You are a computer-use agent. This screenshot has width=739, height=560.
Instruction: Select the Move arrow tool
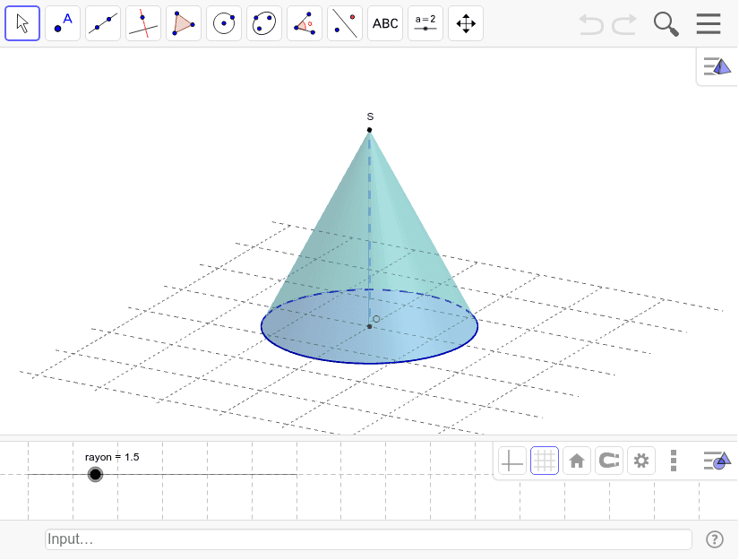coord(22,23)
